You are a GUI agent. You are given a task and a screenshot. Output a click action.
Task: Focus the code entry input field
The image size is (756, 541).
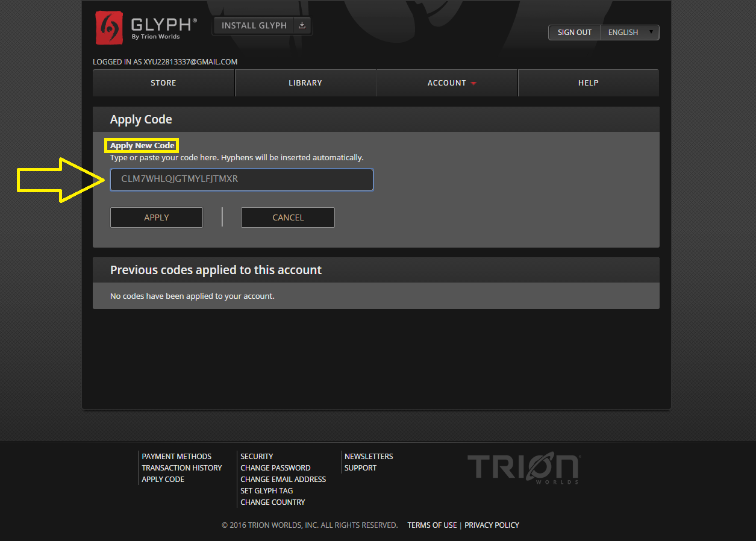tap(242, 180)
